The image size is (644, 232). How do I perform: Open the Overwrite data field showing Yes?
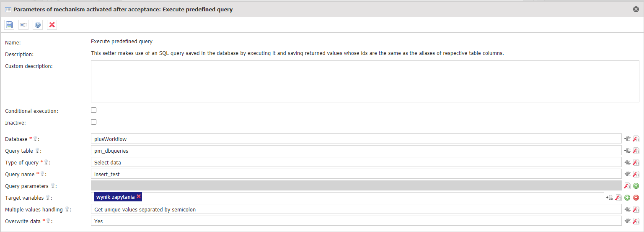(x=356, y=221)
